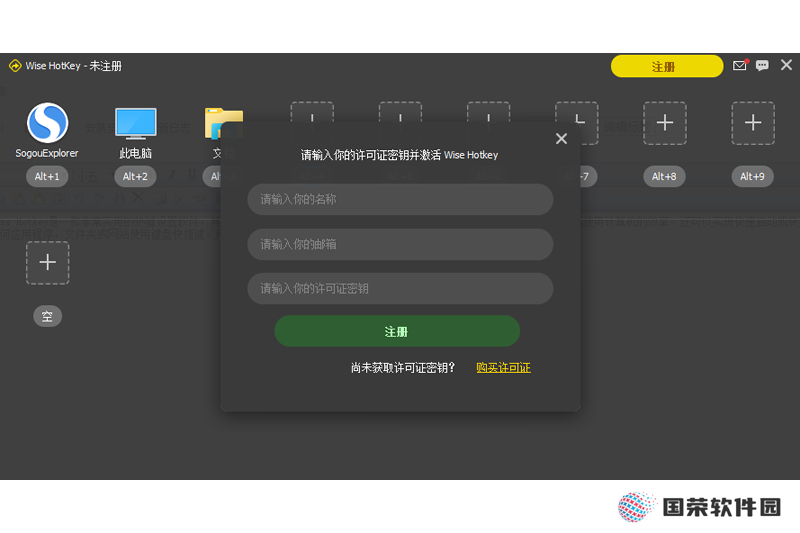
Task: Click the 空 hotkey label
Action: [x=47, y=316]
